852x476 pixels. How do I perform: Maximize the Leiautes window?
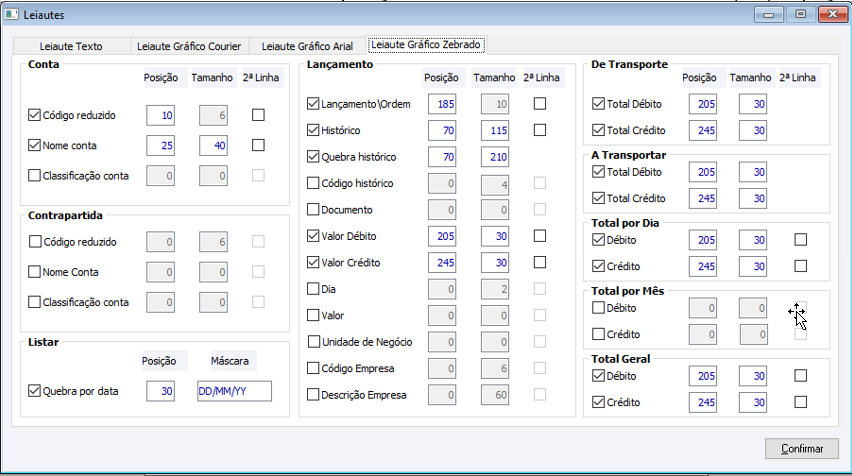pyautogui.click(x=800, y=14)
